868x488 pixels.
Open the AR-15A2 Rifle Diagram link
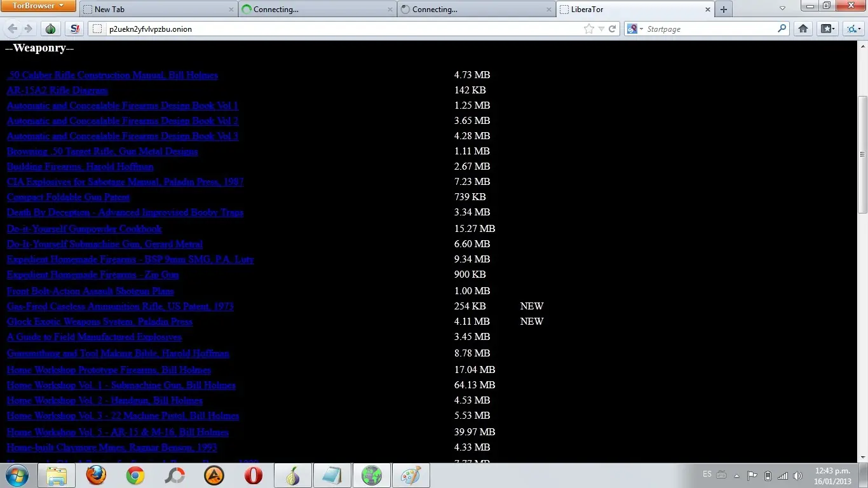[57, 90]
